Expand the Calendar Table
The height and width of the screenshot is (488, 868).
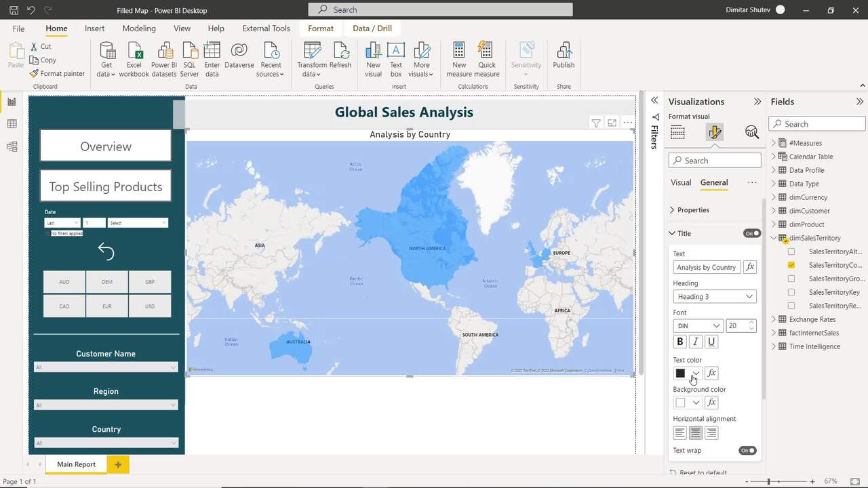[774, 157]
